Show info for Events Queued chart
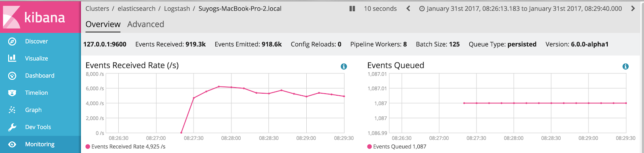 pyautogui.click(x=625, y=66)
